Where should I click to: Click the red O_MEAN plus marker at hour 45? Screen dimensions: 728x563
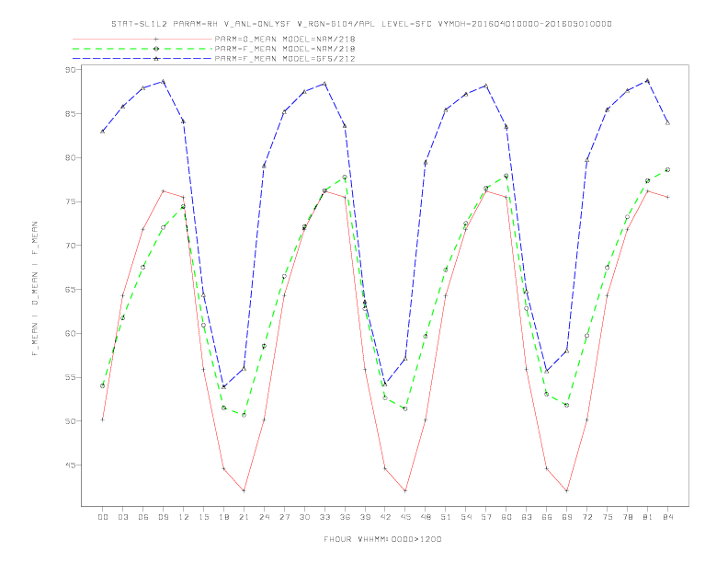[x=405, y=491]
